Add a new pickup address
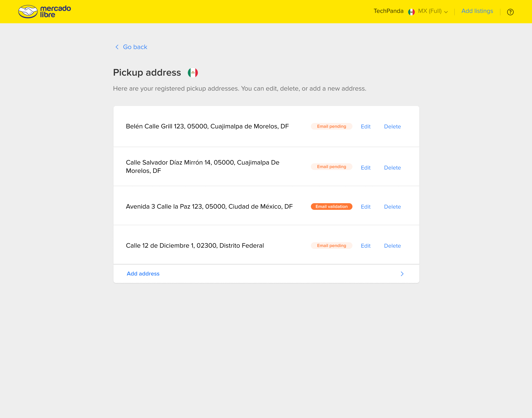532x418 pixels. point(143,274)
